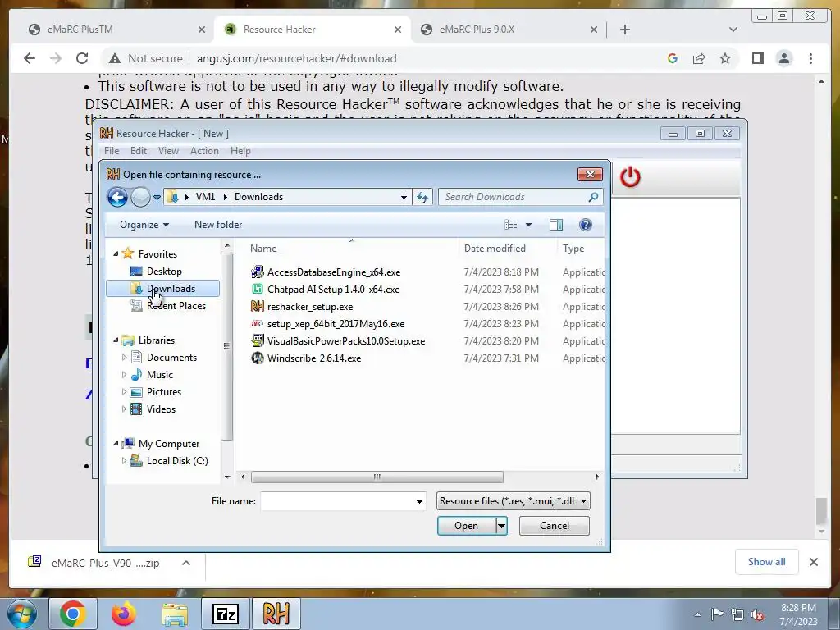The image size is (840, 630).
Task: Select Desktop in Favorites
Action: point(164,271)
